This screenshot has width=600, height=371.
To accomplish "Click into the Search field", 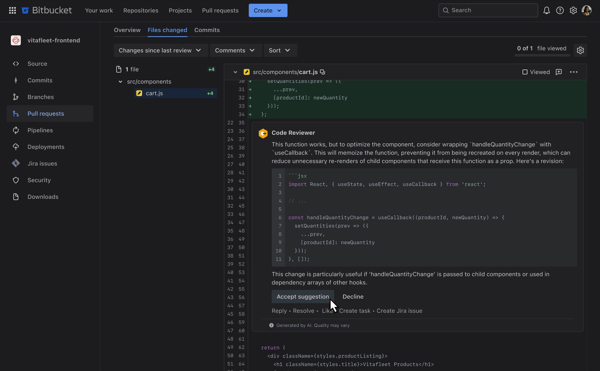I will pyautogui.click(x=488, y=10).
